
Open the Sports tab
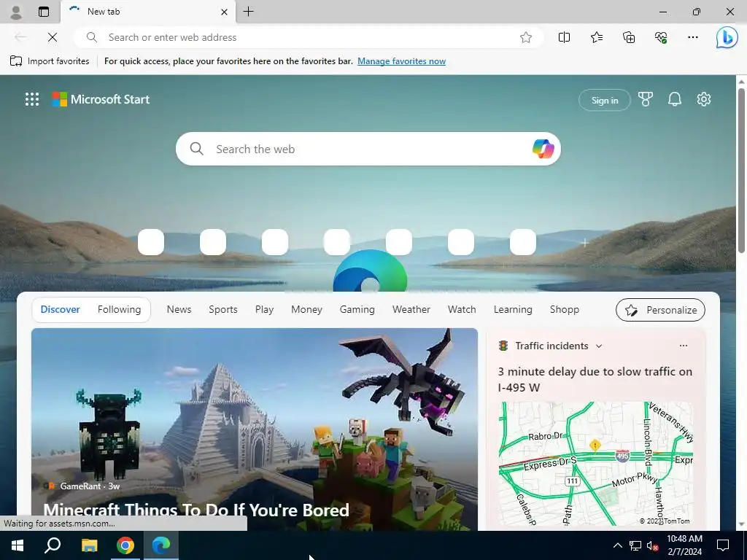tap(223, 309)
